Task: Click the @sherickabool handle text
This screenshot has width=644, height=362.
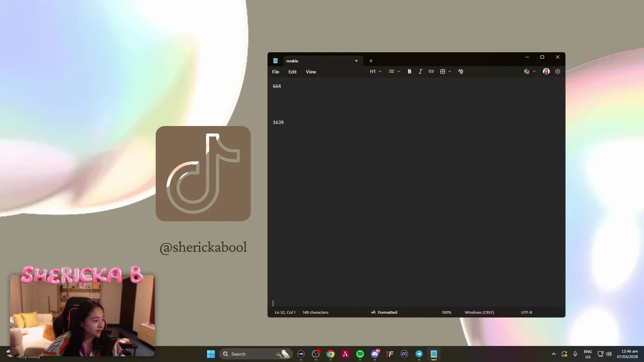Action: [x=203, y=247]
